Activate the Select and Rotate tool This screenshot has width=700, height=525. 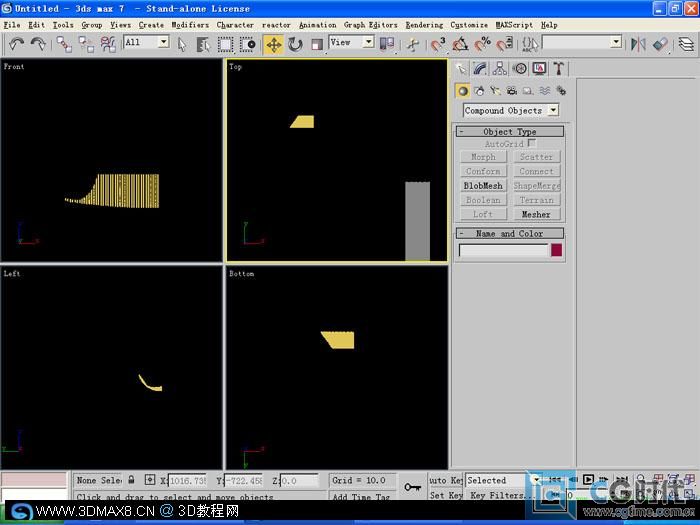[295, 44]
